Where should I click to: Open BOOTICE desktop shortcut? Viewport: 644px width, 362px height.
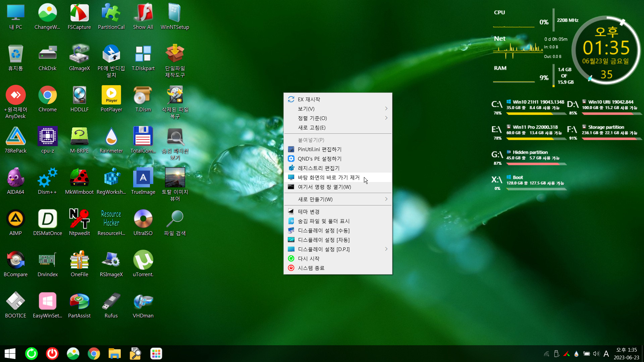pos(16,305)
